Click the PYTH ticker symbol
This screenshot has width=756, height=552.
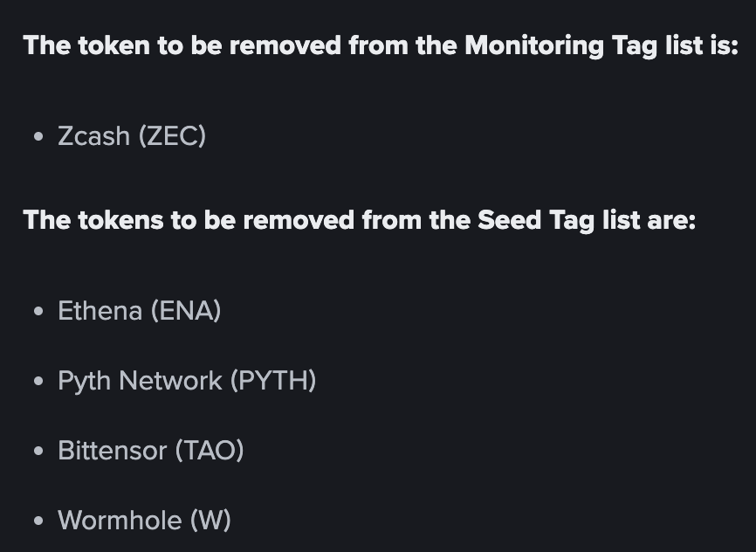pos(273,381)
